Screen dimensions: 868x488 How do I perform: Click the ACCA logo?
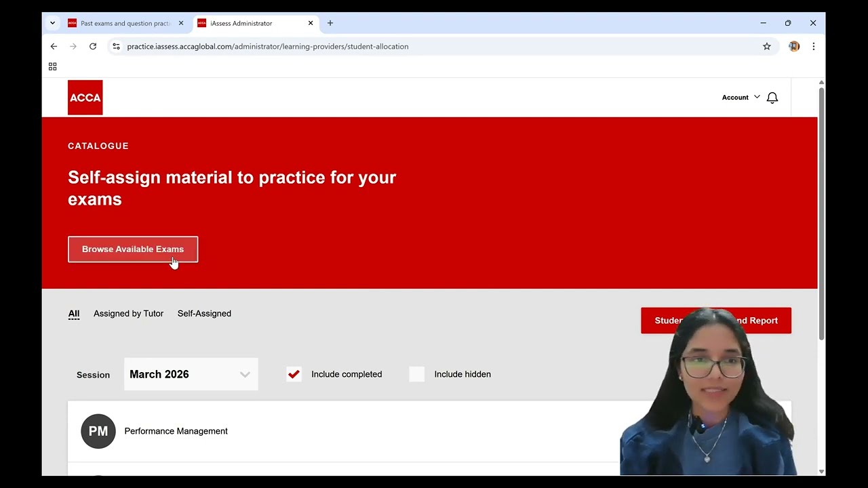tap(85, 98)
